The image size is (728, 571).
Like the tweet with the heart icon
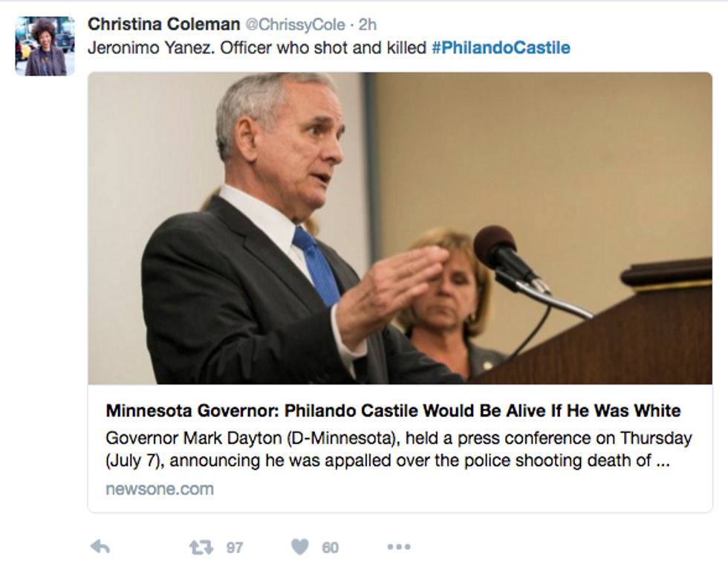click(299, 547)
